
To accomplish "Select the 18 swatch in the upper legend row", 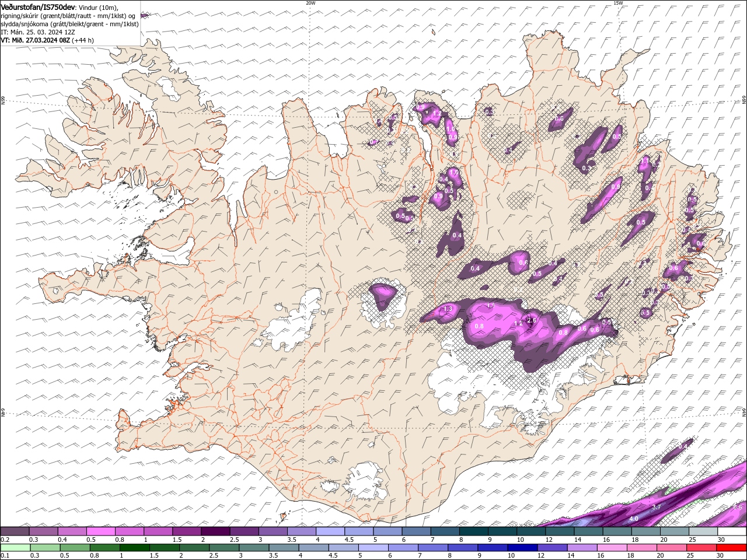I will point(646,531).
